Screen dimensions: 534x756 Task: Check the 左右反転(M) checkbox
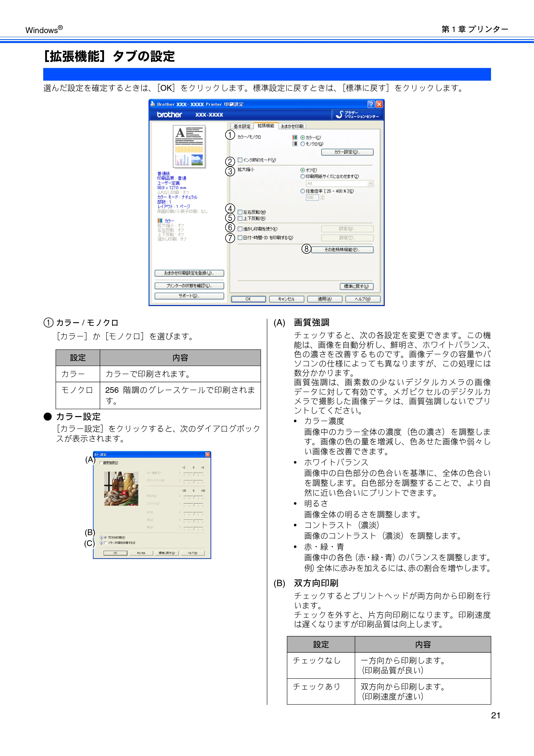(240, 212)
